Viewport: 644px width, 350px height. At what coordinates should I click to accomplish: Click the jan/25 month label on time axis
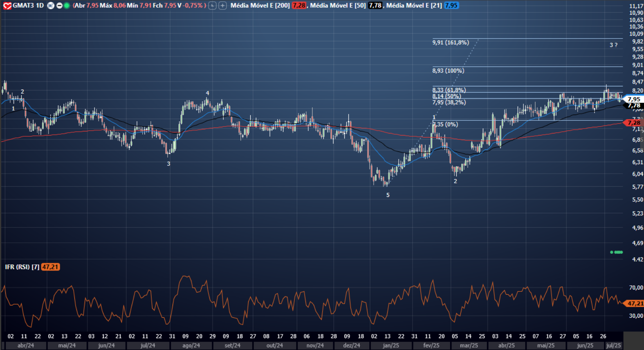click(391, 345)
